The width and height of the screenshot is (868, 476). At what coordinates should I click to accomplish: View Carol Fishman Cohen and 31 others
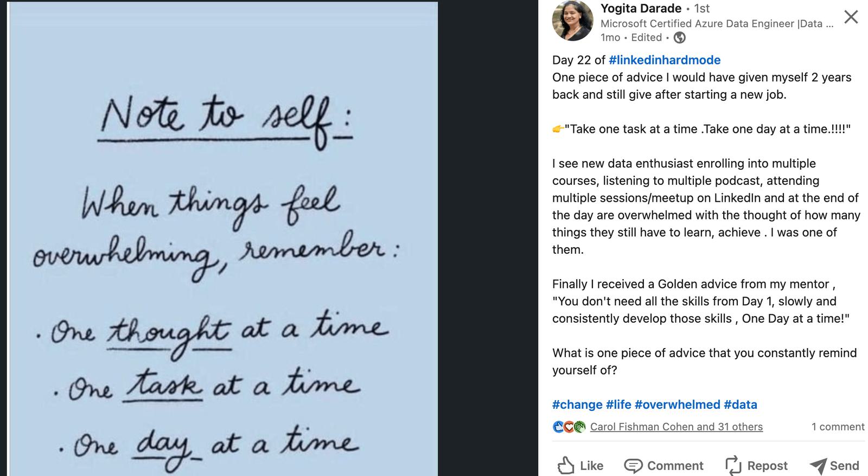[676, 427]
